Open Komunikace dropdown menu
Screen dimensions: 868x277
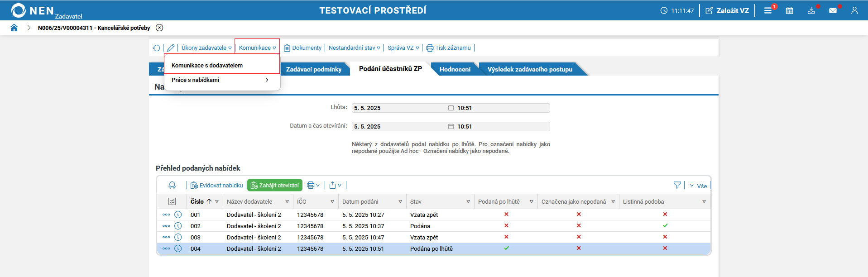pyautogui.click(x=257, y=48)
